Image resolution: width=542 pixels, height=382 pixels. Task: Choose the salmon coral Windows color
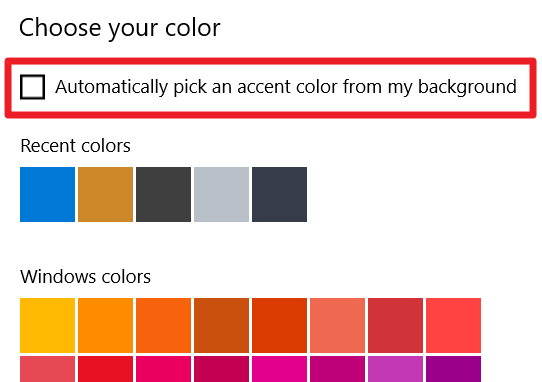[x=337, y=325]
